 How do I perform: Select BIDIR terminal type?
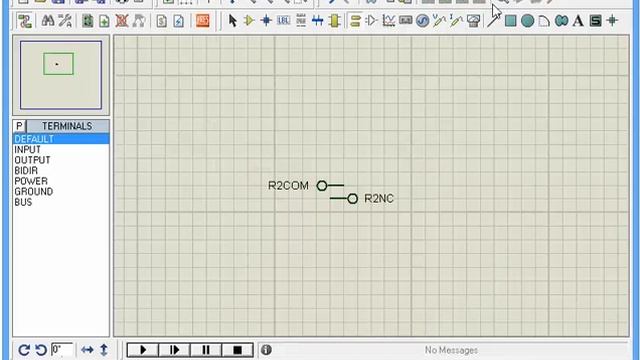click(61, 171)
